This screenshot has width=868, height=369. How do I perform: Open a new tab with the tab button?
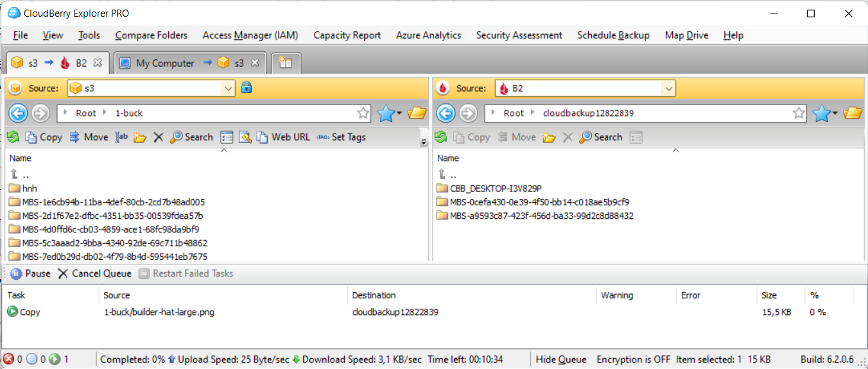tap(286, 63)
